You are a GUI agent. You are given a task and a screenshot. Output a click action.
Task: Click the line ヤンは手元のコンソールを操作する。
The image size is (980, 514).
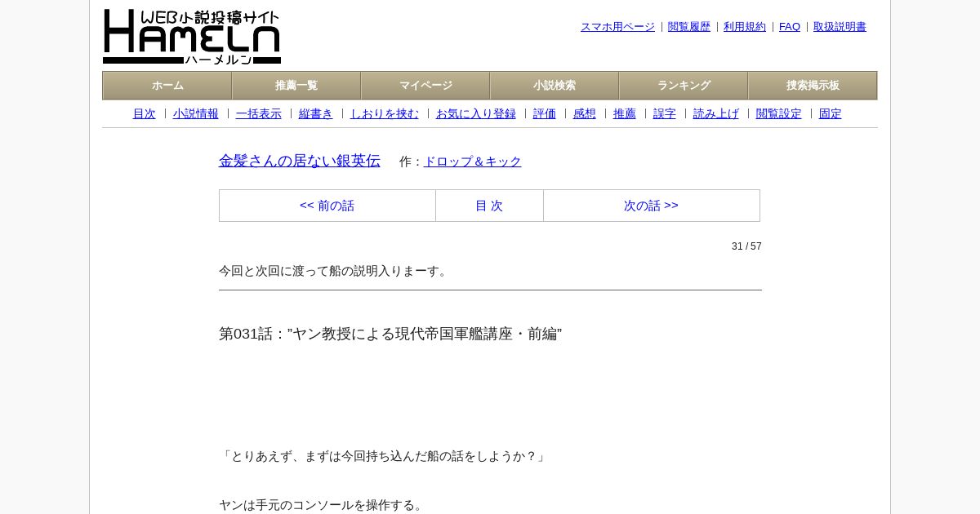pos(323,505)
